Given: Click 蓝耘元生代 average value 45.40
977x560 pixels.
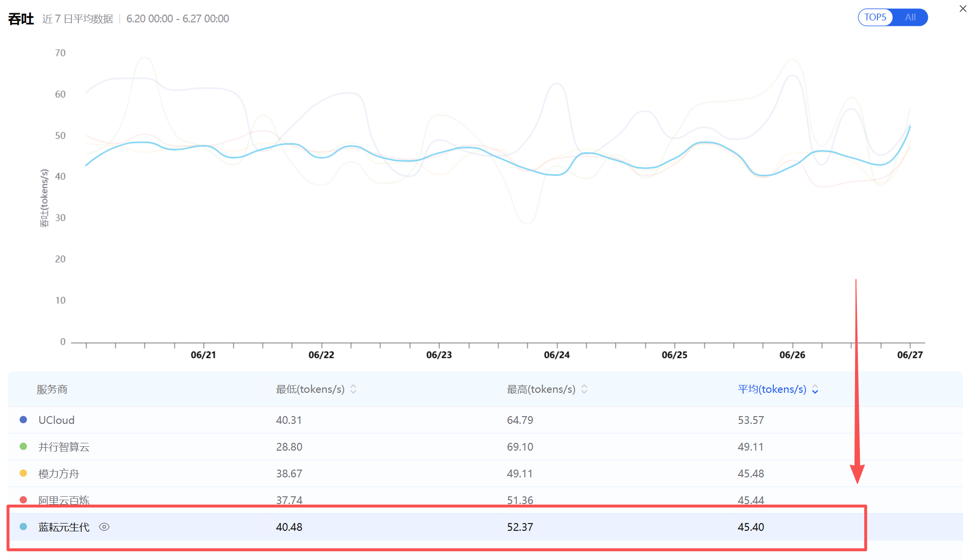Looking at the screenshot, I should pyautogui.click(x=751, y=527).
